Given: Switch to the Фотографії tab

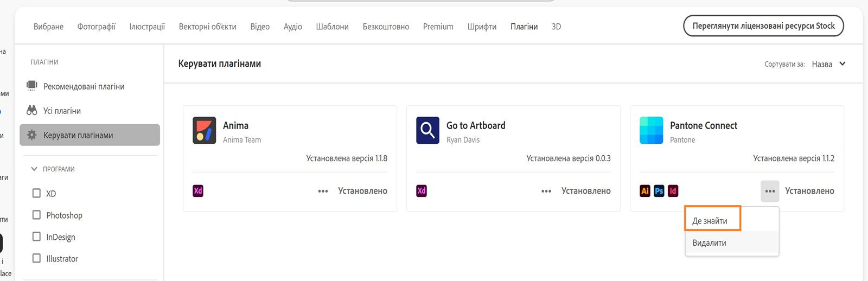Looking at the screenshot, I should click(x=96, y=27).
